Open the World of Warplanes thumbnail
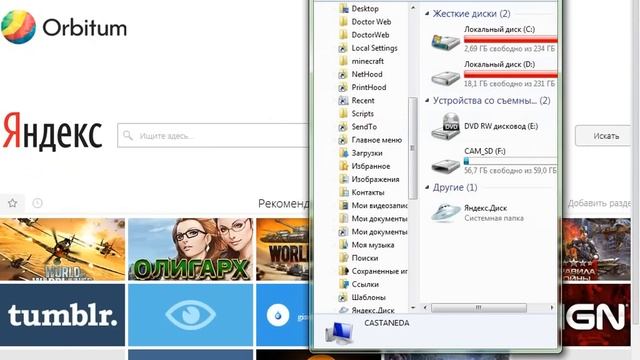 62,249
